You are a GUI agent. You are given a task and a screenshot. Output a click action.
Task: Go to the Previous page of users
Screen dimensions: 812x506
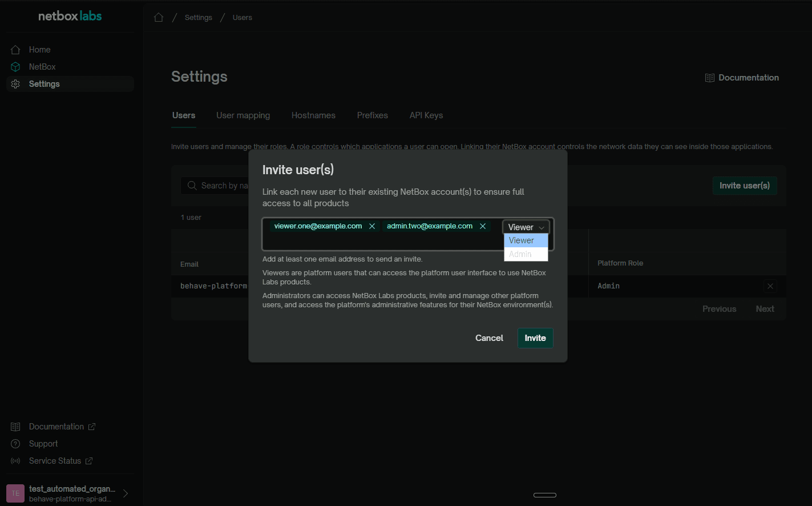pos(719,309)
